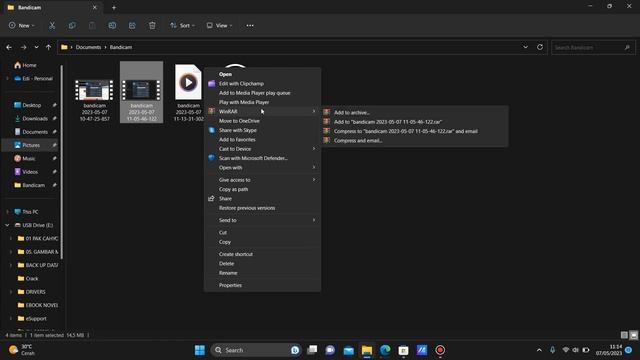Open the Clipchamp icon entry in the context menu

click(211, 84)
